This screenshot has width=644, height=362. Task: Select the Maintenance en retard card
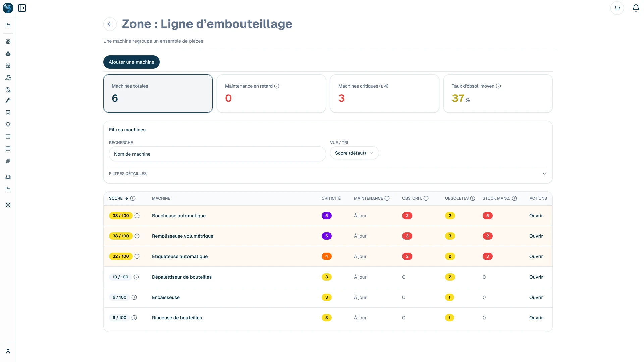(271, 94)
